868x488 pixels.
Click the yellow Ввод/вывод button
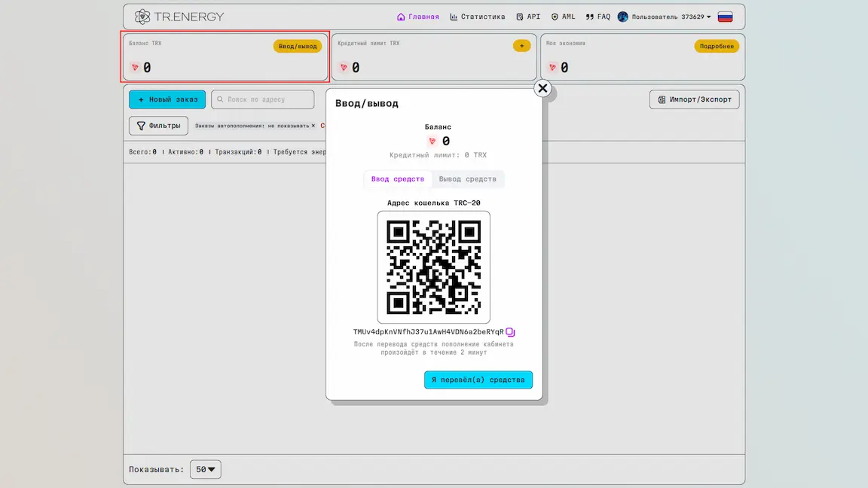[x=298, y=46]
